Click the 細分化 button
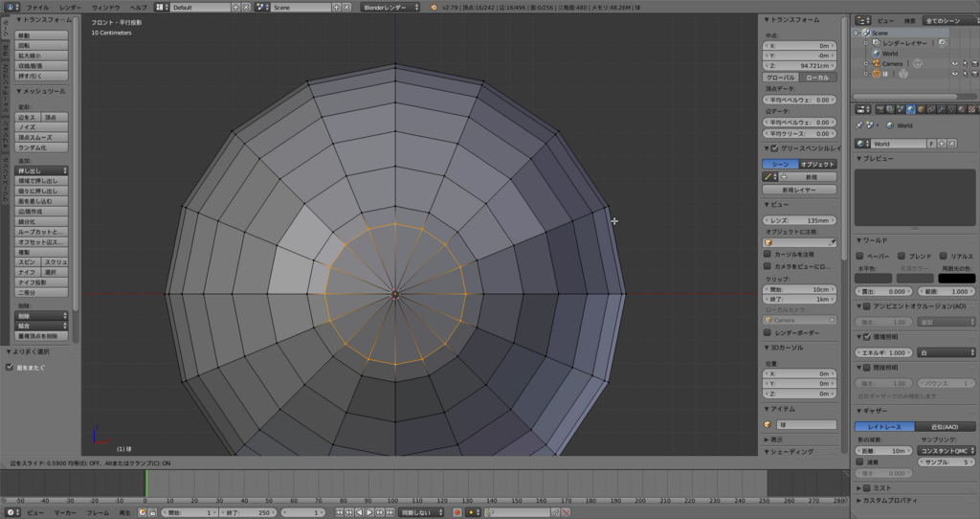 click(x=41, y=221)
